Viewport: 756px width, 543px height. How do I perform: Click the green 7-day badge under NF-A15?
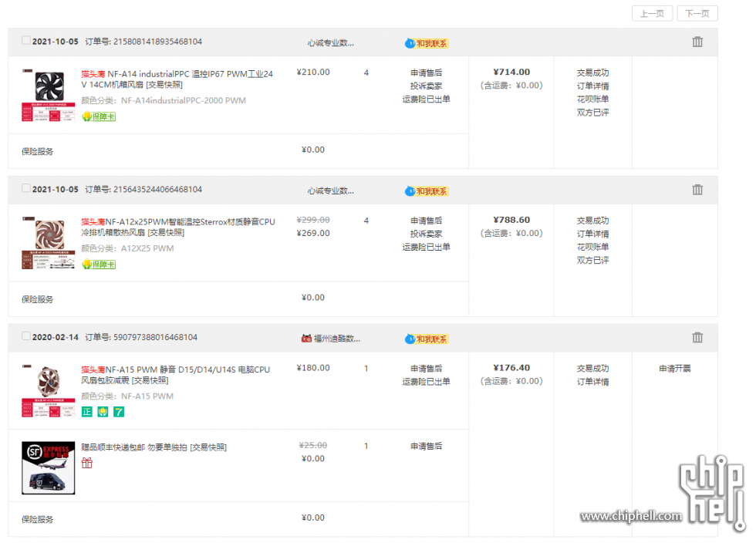(x=119, y=412)
